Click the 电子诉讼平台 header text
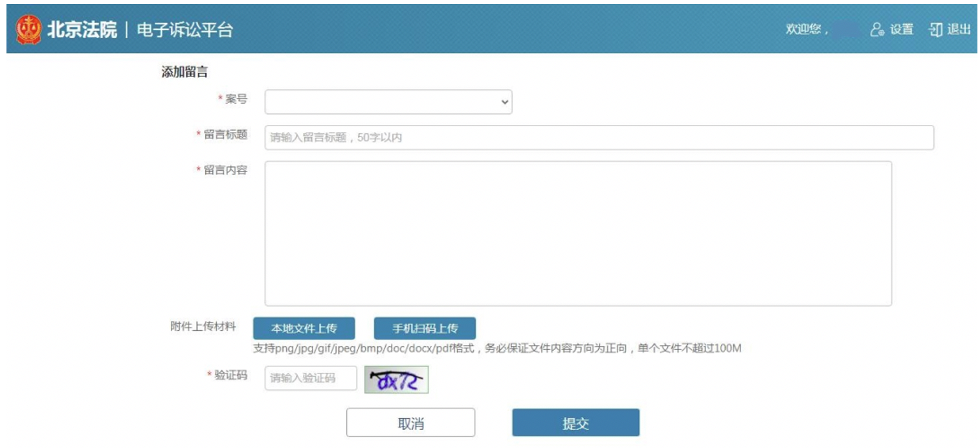Viewport: 980px width, 448px height. pos(184,30)
